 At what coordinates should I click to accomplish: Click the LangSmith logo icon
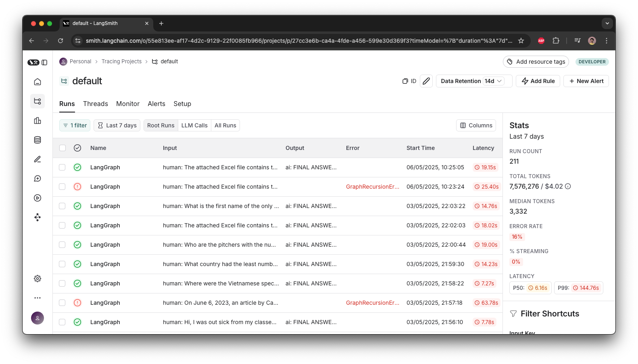pyautogui.click(x=33, y=62)
